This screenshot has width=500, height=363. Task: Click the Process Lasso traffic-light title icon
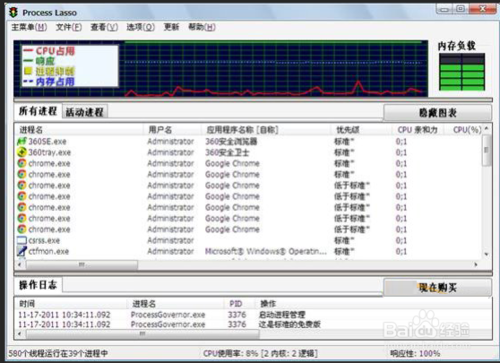click(14, 13)
